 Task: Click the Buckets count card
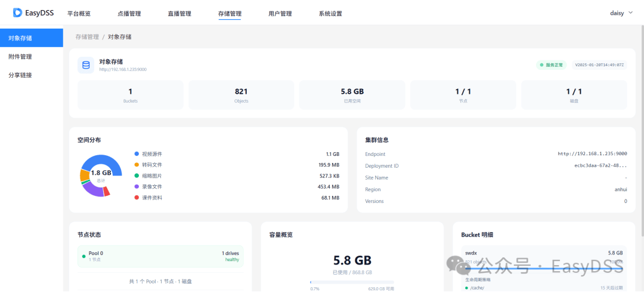pyautogui.click(x=130, y=95)
